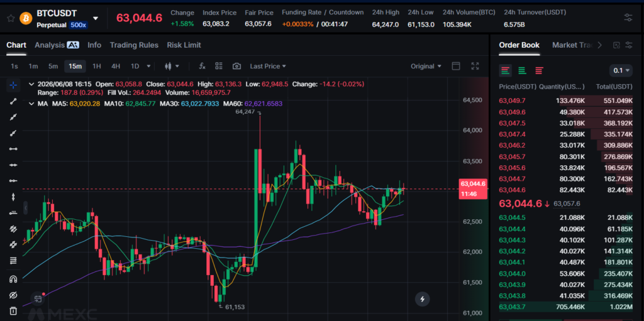Open the 0.1 price grouping dropdown
The width and height of the screenshot is (644, 321).
(x=621, y=70)
